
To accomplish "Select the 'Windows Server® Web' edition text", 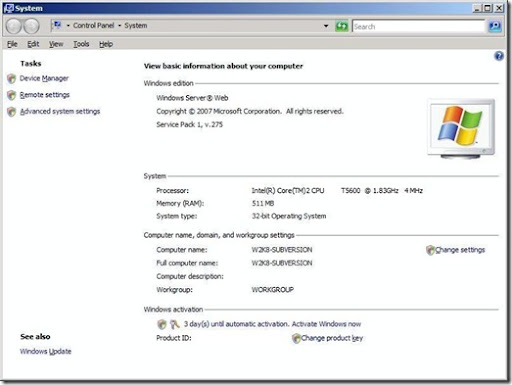I will (192, 98).
